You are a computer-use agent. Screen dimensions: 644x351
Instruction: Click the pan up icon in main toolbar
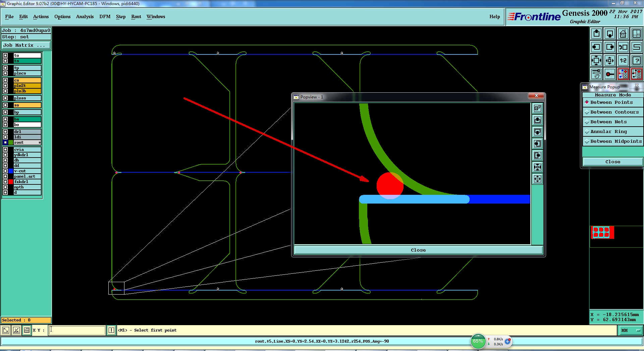(x=596, y=34)
